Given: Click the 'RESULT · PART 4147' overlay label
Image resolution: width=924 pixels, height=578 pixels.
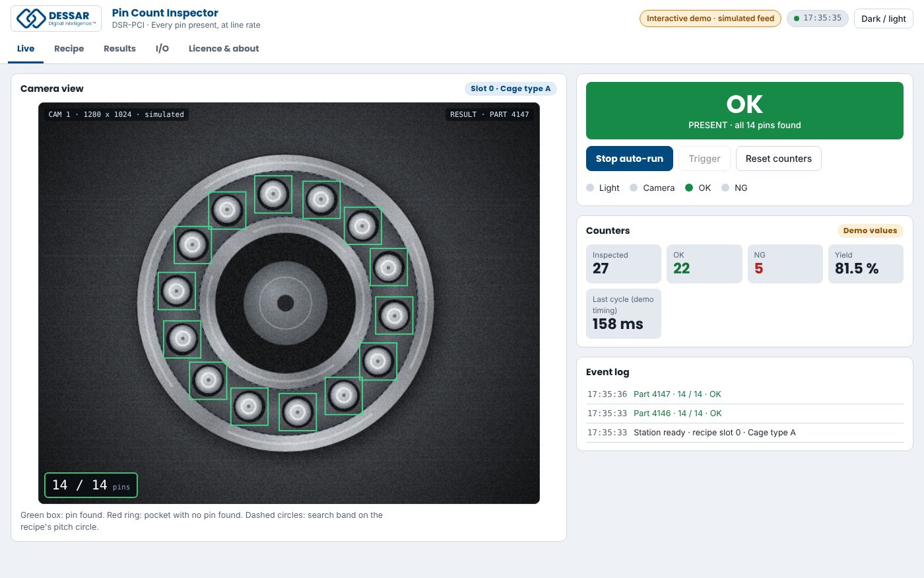Looking at the screenshot, I should tap(490, 114).
